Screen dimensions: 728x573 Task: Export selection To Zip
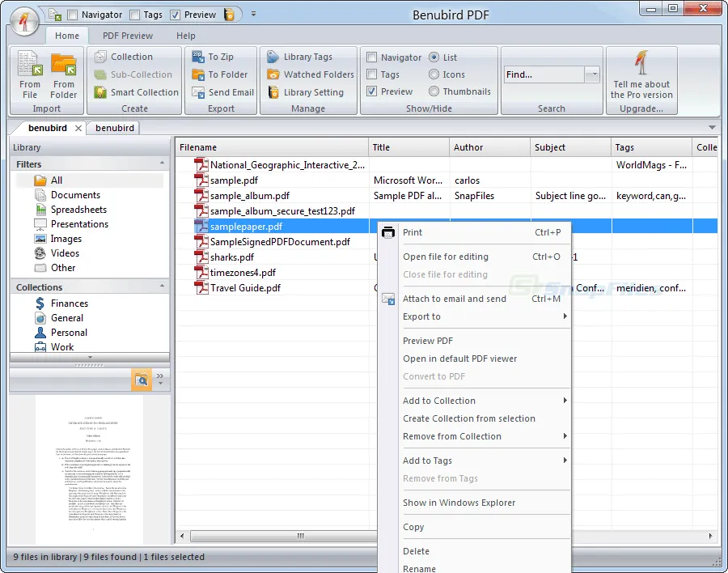click(213, 57)
